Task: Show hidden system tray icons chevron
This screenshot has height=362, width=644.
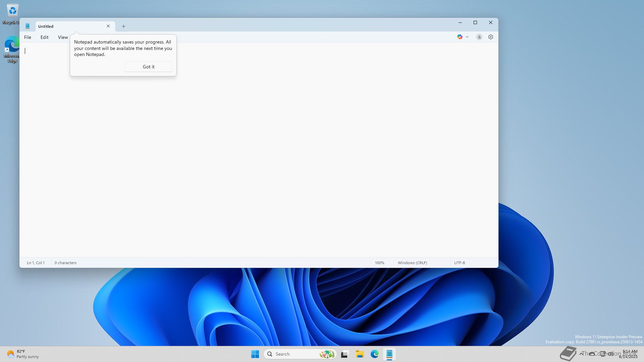Action: click(x=581, y=354)
